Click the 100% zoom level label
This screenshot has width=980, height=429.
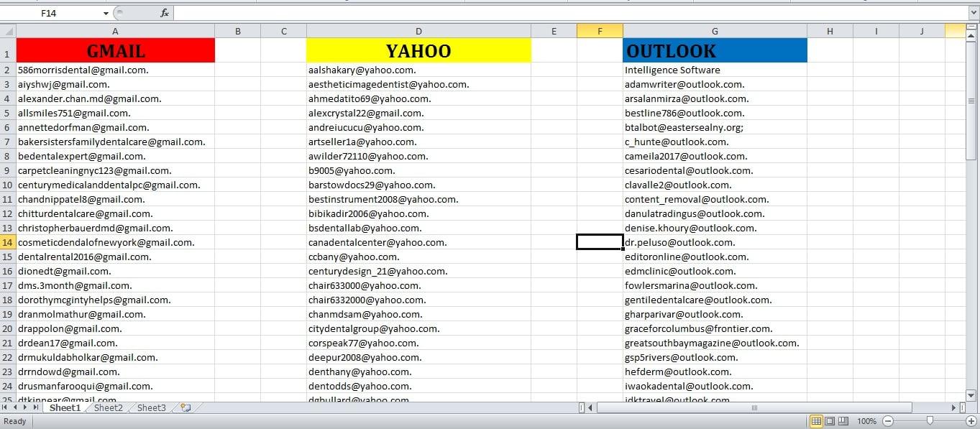coord(867,421)
